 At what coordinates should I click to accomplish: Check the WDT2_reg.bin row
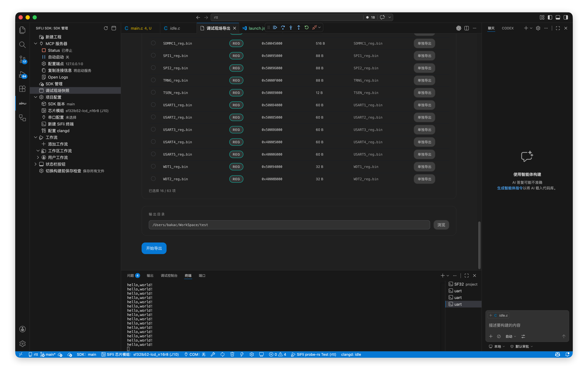153,179
